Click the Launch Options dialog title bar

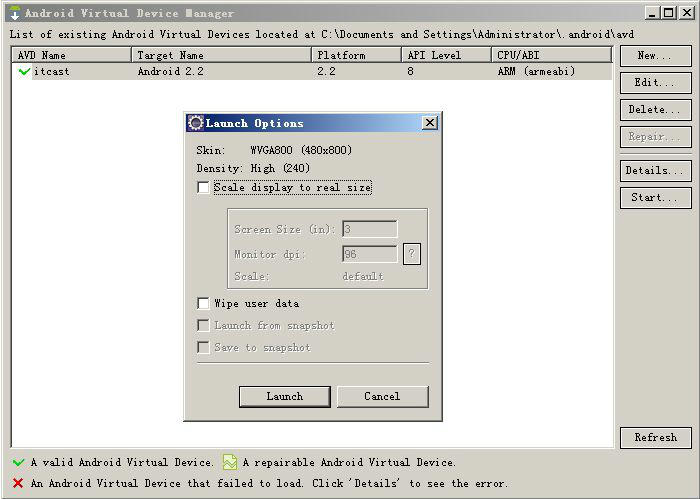(312, 123)
